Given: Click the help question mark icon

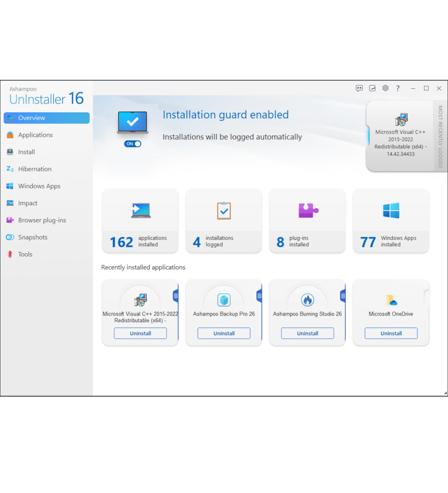Looking at the screenshot, I should click(398, 88).
